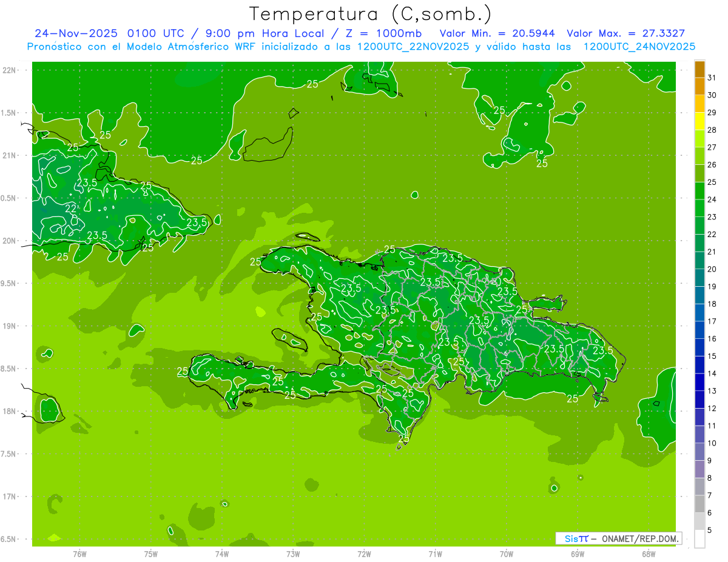The width and height of the screenshot is (728, 562).
Task: Click the 72W longitude axis label
Action: (364, 554)
